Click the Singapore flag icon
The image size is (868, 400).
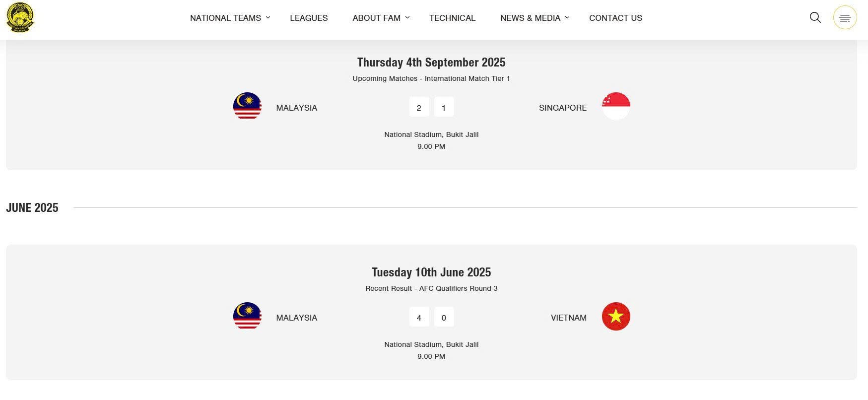[616, 106]
